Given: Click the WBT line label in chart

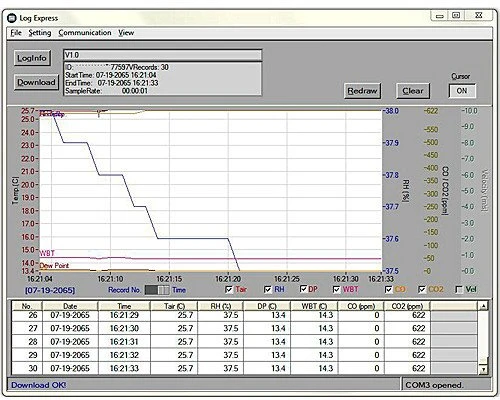Looking at the screenshot, I should tap(47, 253).
